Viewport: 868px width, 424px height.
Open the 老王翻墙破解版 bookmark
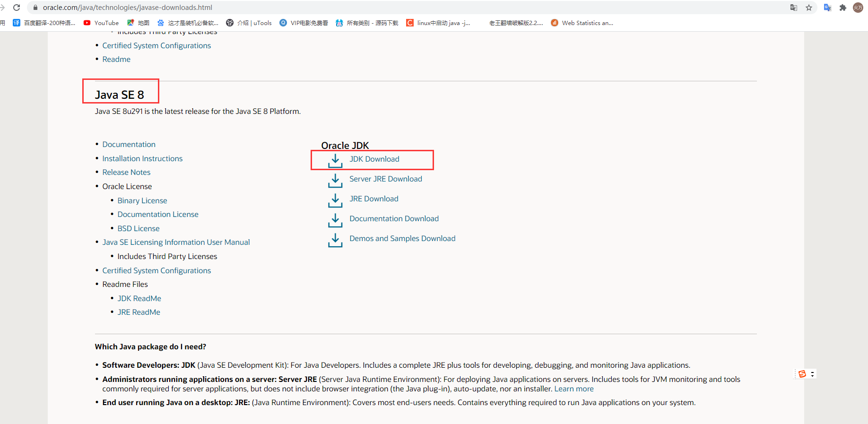(x=516, y=23)
